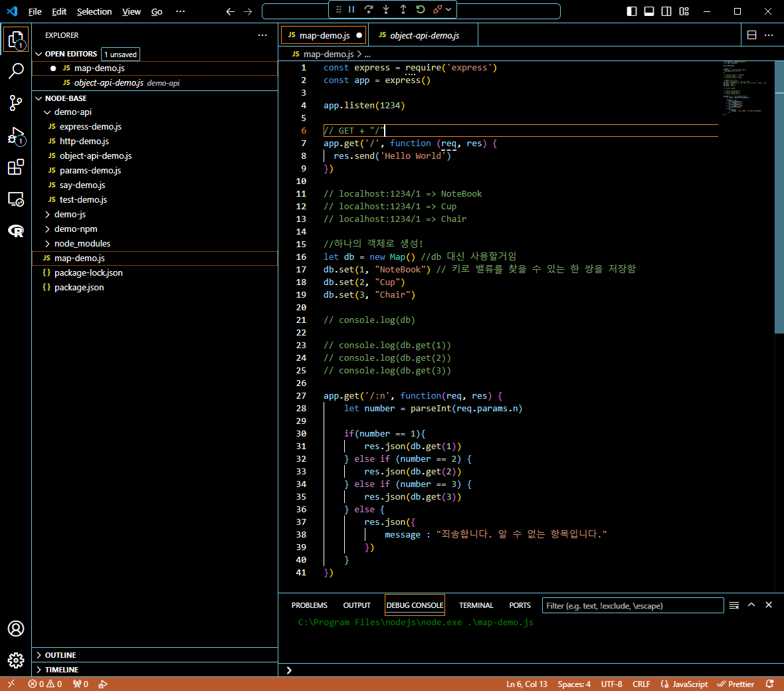Image resolution: width=784 pixels, height=691 pixels.
Task: Expand the node_modules folder
Action: [x=47, y=243]
